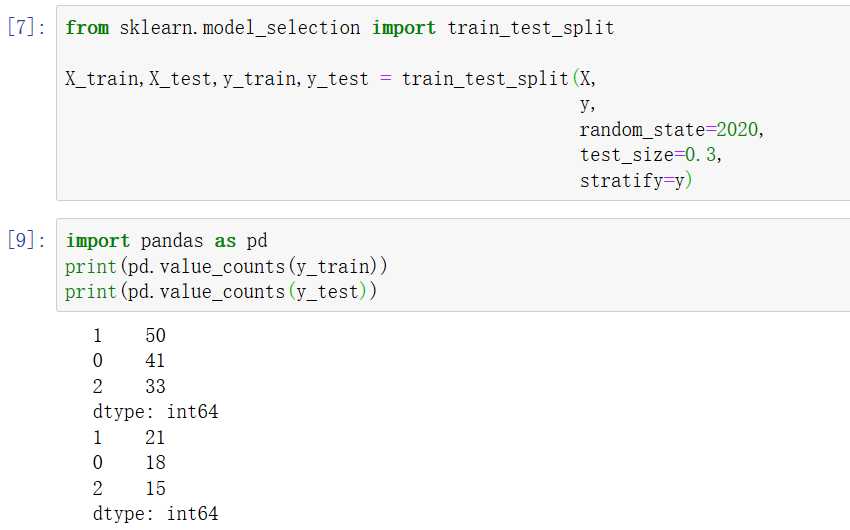
Task: Click the stratify=y) argument
Action: 635,181
